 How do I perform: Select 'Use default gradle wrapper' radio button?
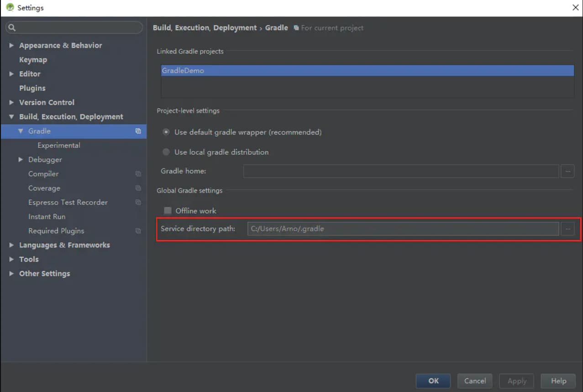[x=166, y=132]
